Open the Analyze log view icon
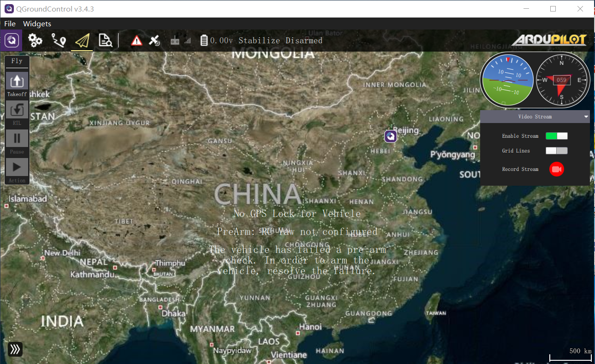Image resolution: width=595 pixels, height=364 pixels. pos(106,41)
